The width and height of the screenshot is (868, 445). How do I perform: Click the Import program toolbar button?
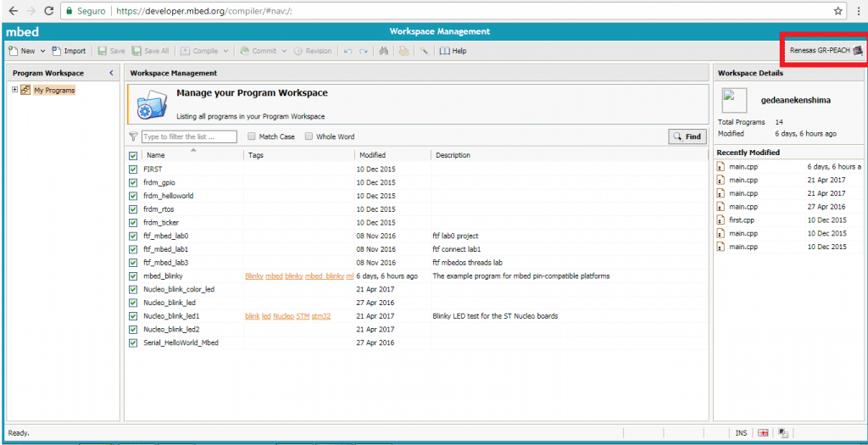[x=69, y=51]
